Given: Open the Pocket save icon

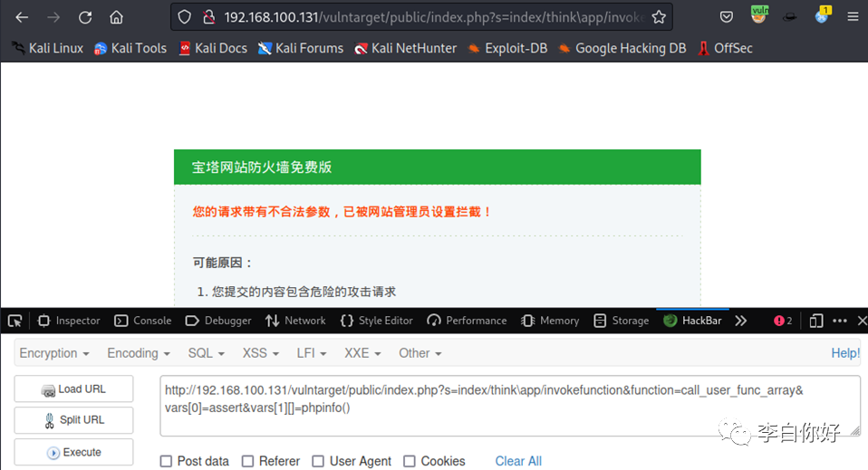Looking at the screenshot, I should pyautogui.click(x=727, y=17).
